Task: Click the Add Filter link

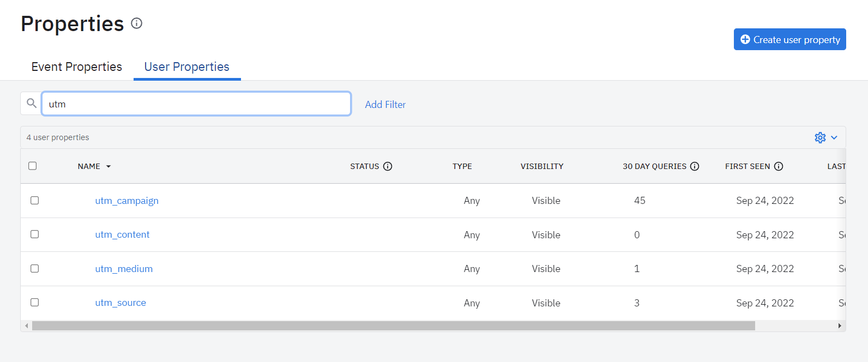Action: click(385, 104)
